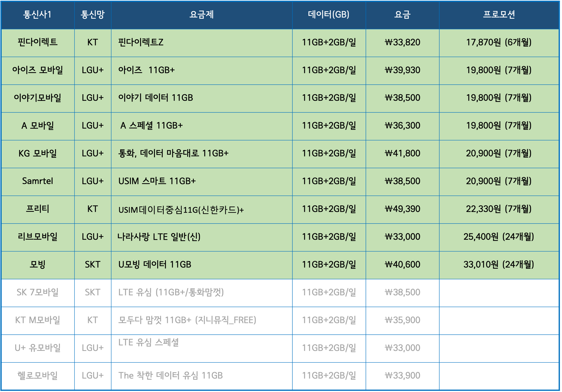Click the ₩33,820 price cell
562x392 pixels.
(402, 43)
